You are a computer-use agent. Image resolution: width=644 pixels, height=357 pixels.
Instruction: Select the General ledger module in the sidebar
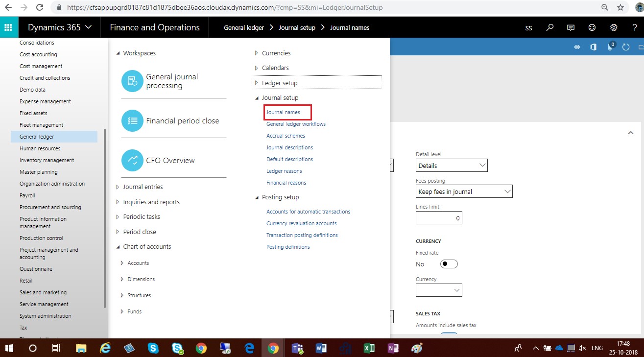54,137
